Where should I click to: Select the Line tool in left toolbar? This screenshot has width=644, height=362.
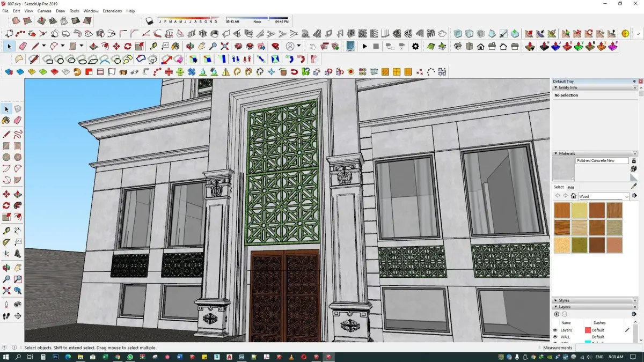(6, 134)
